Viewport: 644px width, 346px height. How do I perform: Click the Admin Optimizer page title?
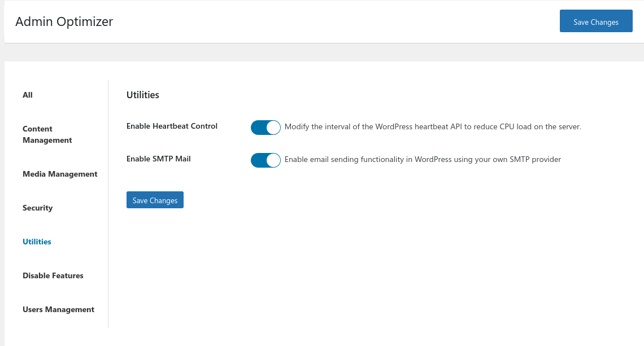click(x=64, y=22)
